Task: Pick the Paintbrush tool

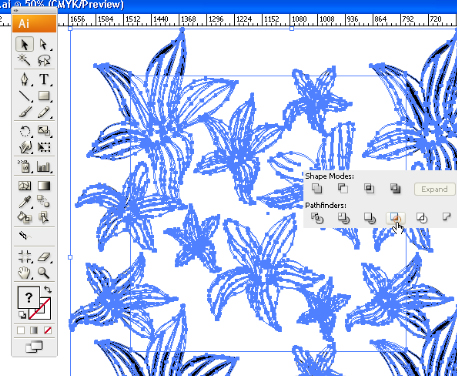Action: 24,112
